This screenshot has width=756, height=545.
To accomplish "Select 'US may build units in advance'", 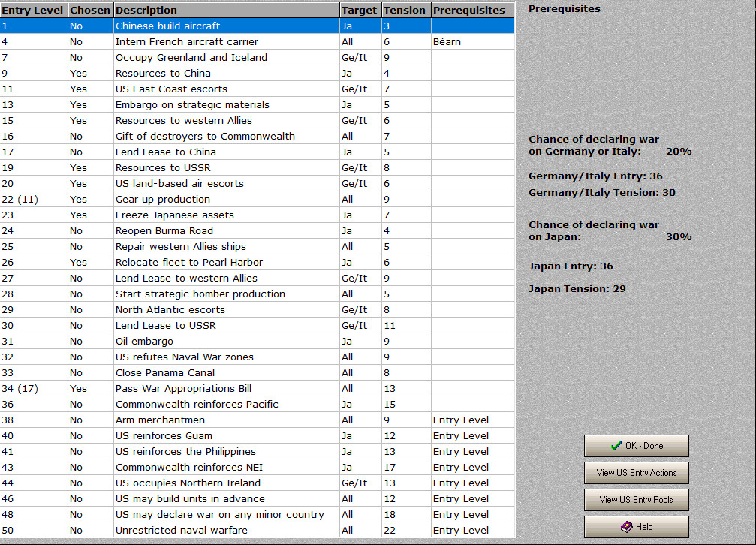I will (257, 498).
